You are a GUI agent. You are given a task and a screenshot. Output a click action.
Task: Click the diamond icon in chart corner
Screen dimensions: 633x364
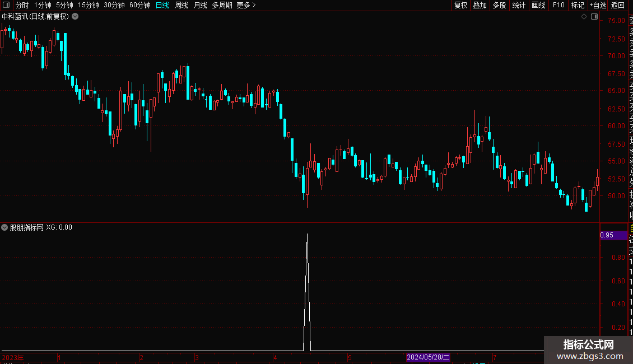click(584, 17)
